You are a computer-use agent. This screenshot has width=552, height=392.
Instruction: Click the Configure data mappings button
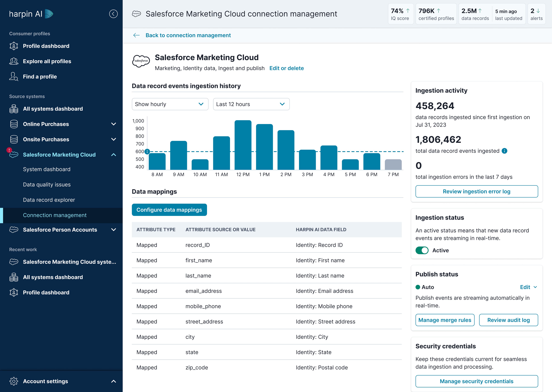tap(169, 210)
